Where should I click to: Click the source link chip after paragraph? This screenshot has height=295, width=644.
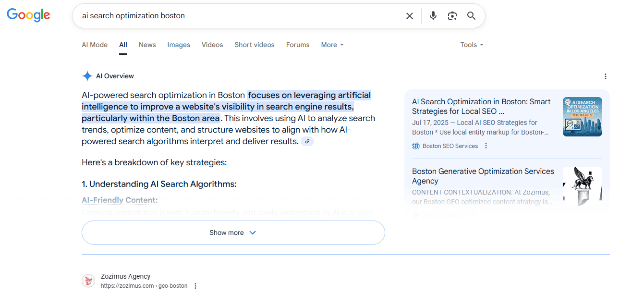coord(307,141)
